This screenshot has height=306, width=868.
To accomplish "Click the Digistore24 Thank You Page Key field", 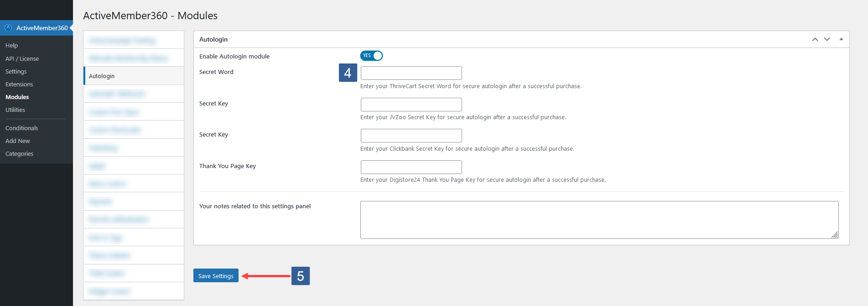I will [411, 167].
